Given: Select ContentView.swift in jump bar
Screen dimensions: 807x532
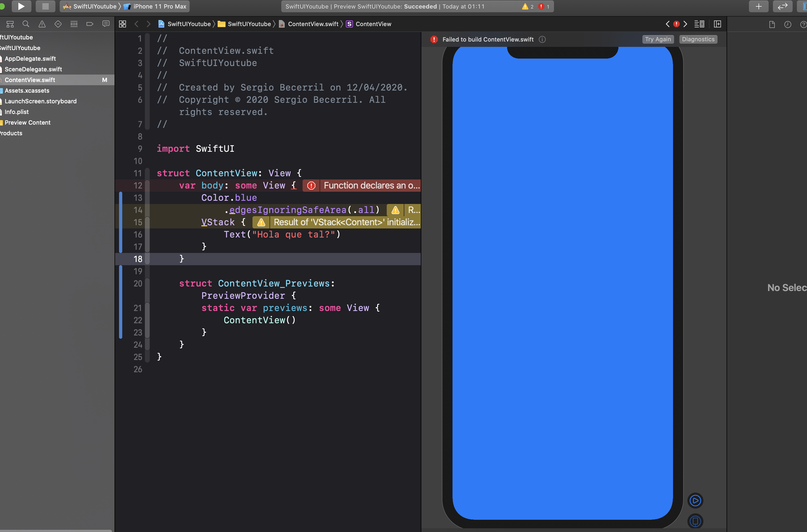Looking at the screenshot, I should 308,24.
